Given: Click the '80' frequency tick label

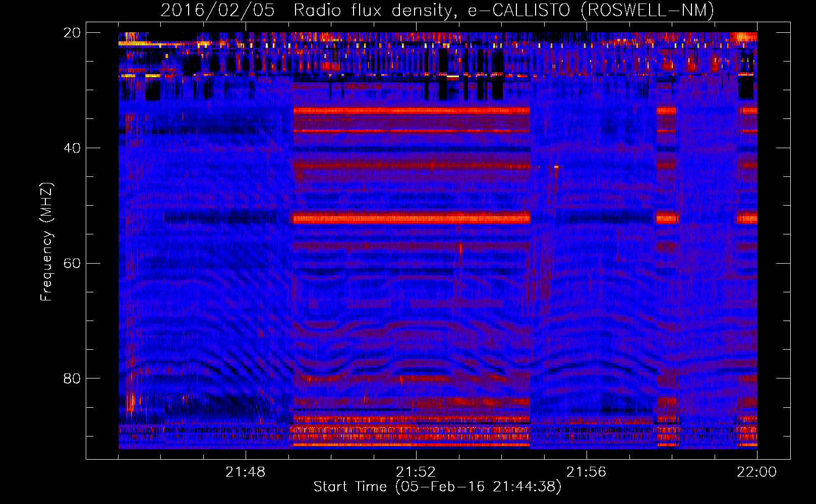Looking at the screenshot, I should pos(72,378).
